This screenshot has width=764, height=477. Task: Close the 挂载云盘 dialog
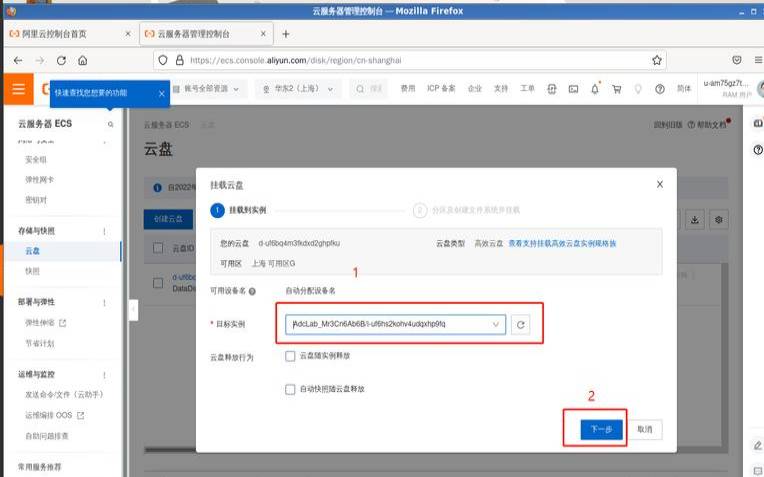click(660, 184)
